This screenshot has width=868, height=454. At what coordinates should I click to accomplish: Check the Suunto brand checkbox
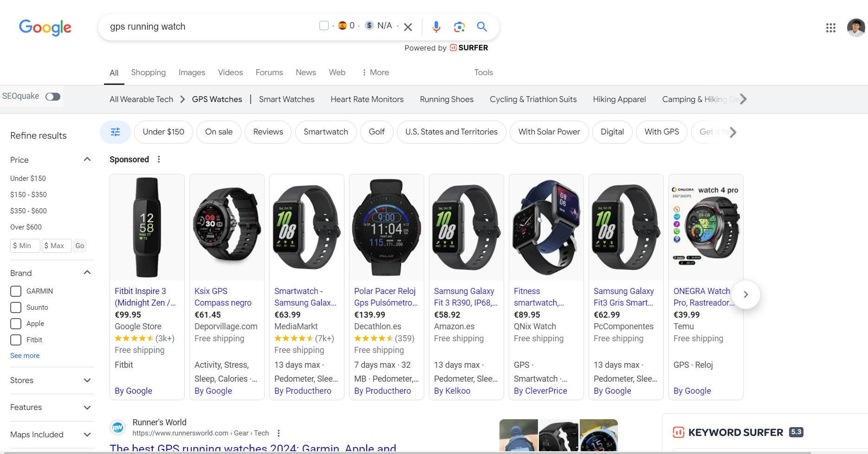pyautogui.click(x=16, y=307)
